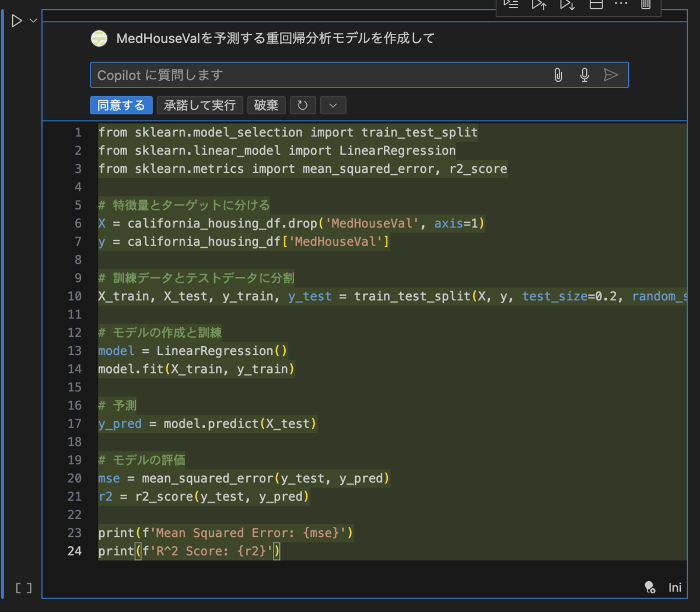Click 'model.fit' call on line 14
The image size is (700, 612).
131,369
